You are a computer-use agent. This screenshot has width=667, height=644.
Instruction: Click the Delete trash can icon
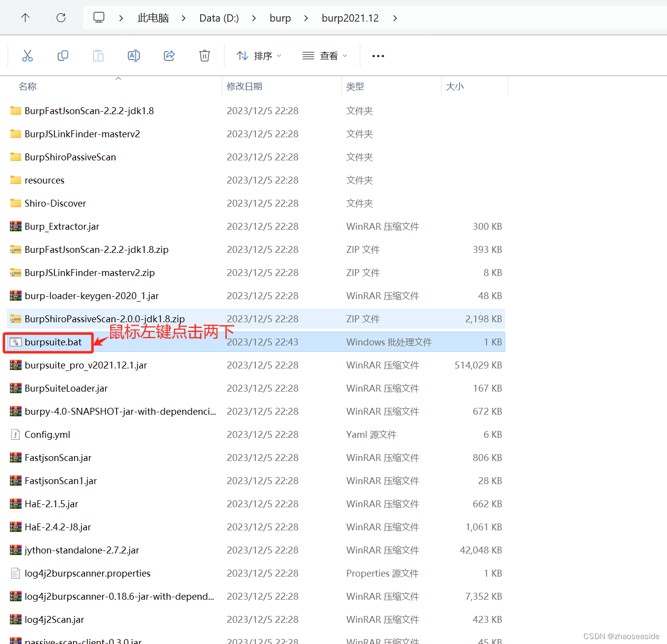coord(205,56)
